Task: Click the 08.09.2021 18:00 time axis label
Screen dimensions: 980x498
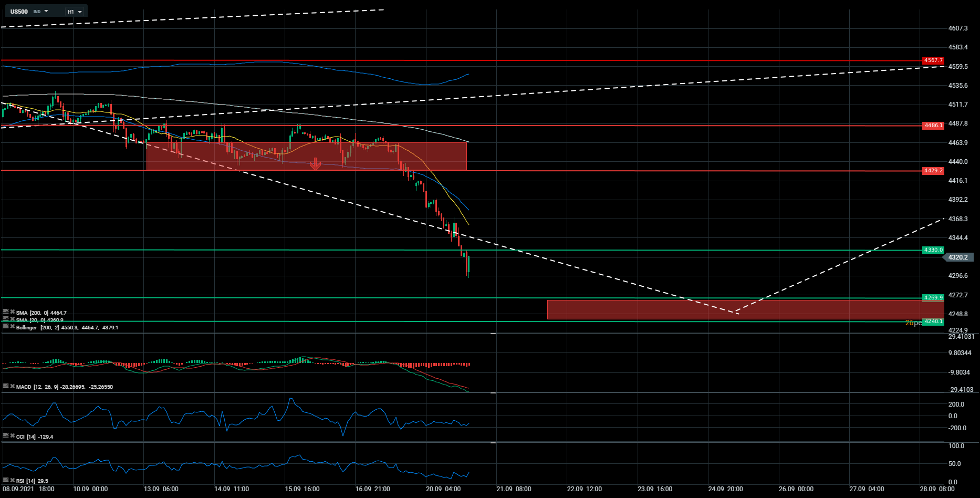Action: click(28, 489)
